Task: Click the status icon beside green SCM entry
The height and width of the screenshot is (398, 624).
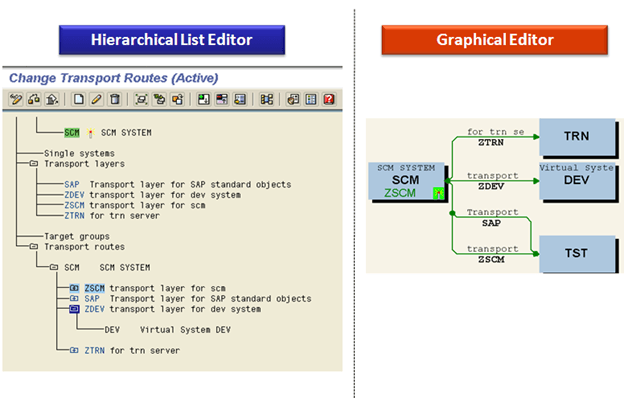Action: tap(90, 133)
